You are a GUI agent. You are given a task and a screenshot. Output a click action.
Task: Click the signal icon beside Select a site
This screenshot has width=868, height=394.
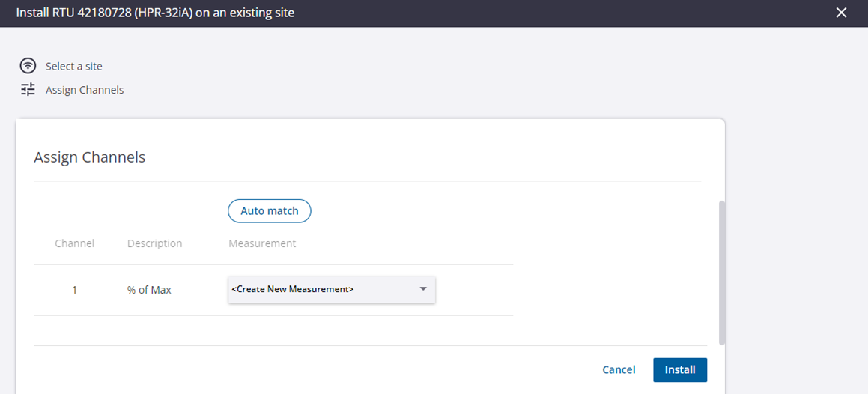coord(28,66)
